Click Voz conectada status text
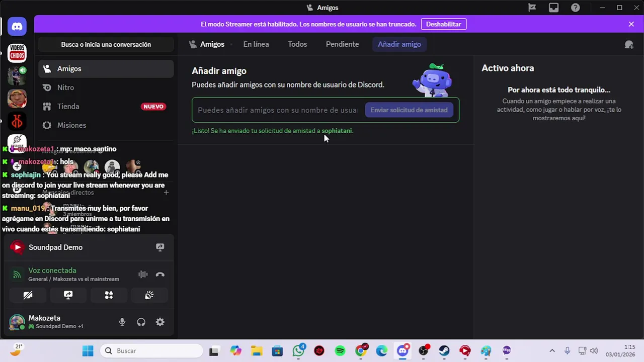644x362 pixels. point(52,270)
